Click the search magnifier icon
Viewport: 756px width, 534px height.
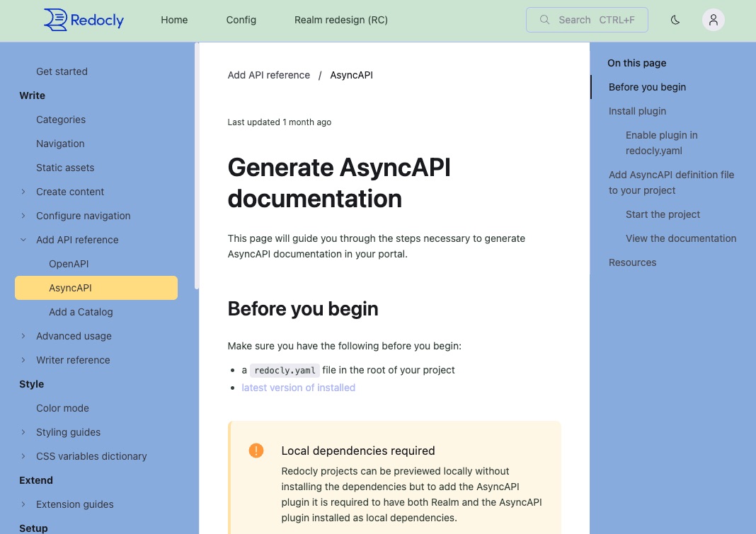click(x=544, y=20)
